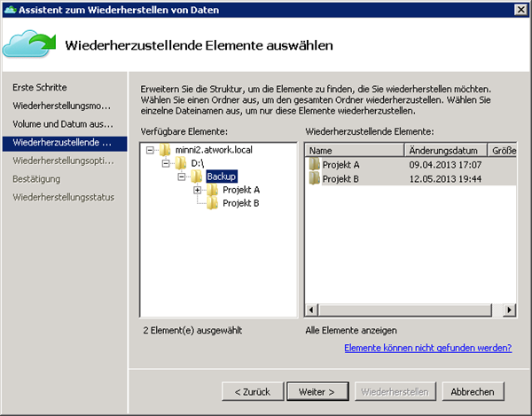Close the restore wizard window
This screenshot has height=416, width=532.
coord(520,10)
